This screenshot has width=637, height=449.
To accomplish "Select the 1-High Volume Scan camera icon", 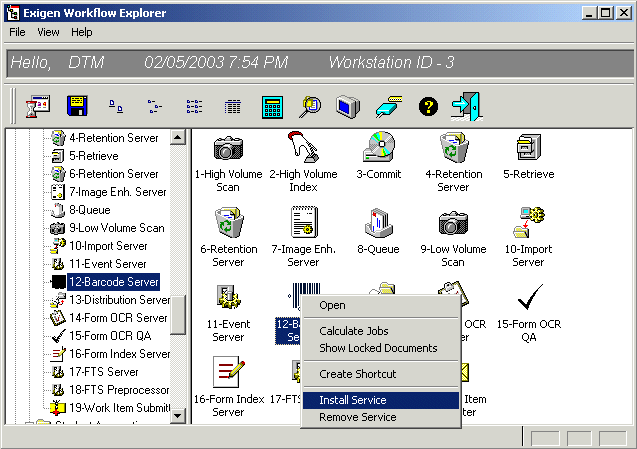I will coord(228,148).
